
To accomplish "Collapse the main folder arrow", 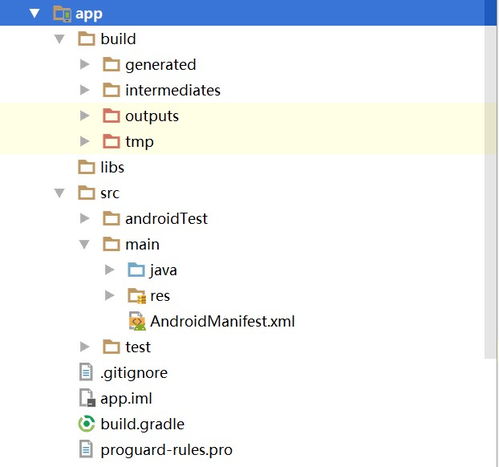I will 84,244.
